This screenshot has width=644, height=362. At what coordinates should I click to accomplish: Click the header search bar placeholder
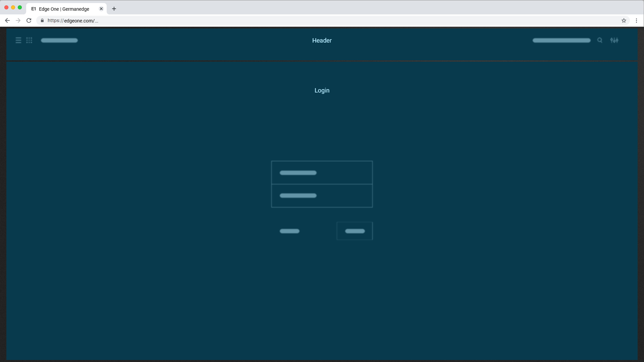[561, 40]
